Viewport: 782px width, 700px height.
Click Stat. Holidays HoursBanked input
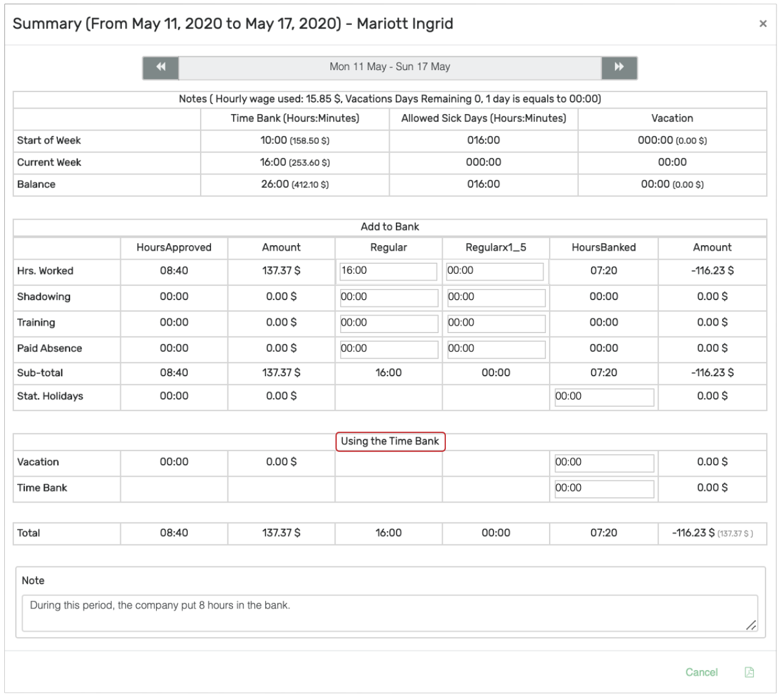pos(604,397)
